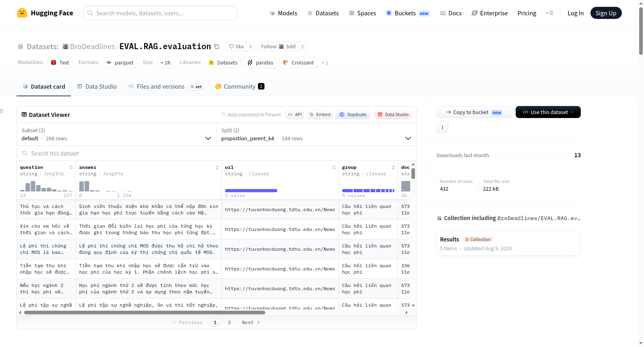Open the more options three-dot button
The image size is (644, 347).
click(x=442, y=127)
